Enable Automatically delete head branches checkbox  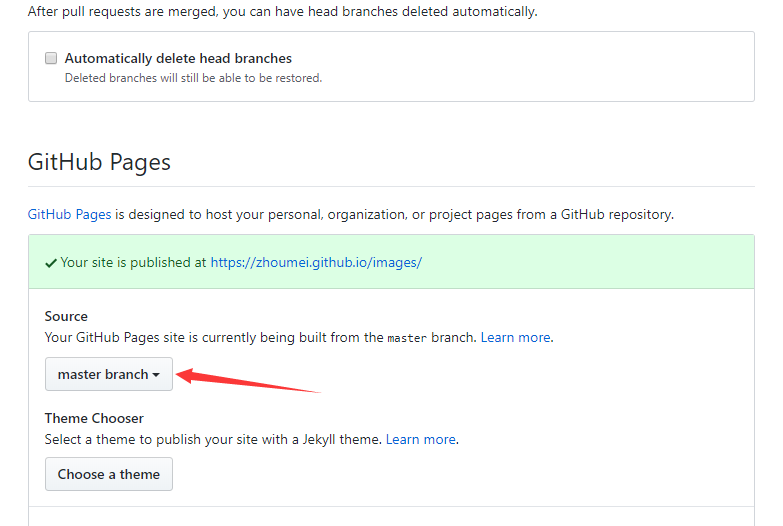pyautogui.click(x=51, y=58)
